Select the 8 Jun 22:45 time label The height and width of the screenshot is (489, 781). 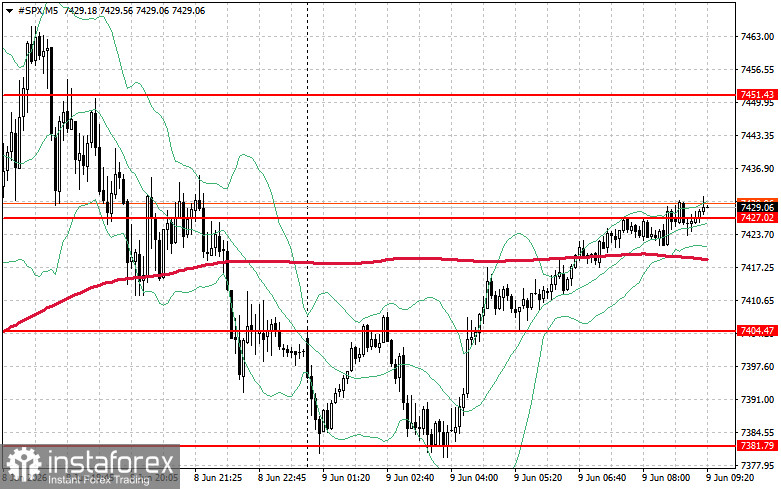point(282,478)
